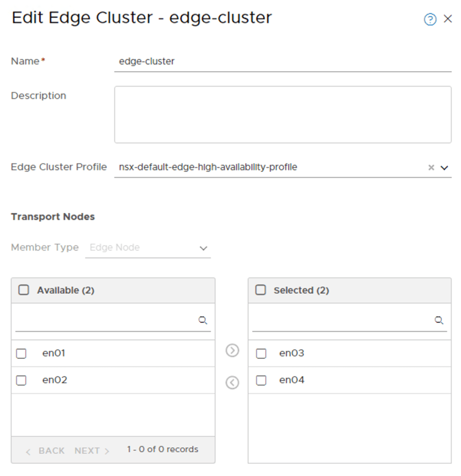Check the en01 transport node checkbox

21,354
